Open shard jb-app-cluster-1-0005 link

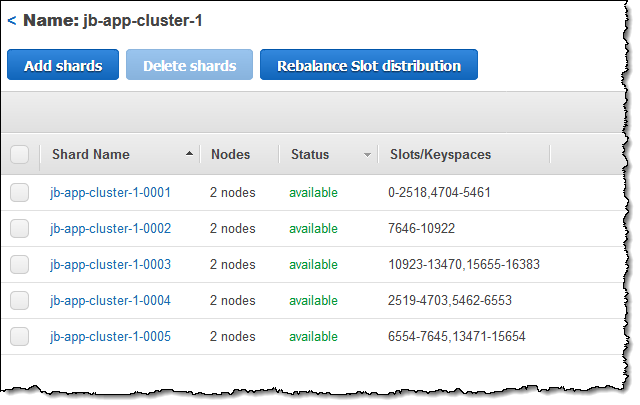(x=110, y=337)
